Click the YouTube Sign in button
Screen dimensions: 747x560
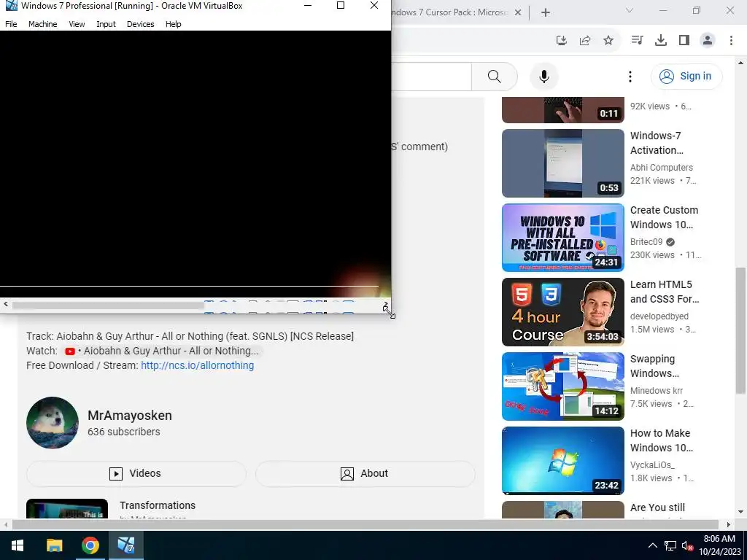click(686, 76)
